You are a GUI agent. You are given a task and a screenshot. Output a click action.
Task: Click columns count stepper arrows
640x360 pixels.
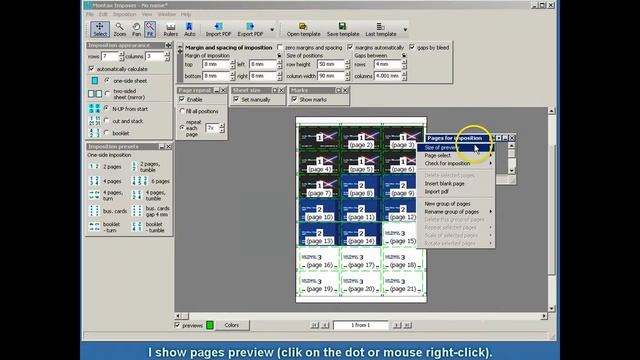click(x=167, y=56)
